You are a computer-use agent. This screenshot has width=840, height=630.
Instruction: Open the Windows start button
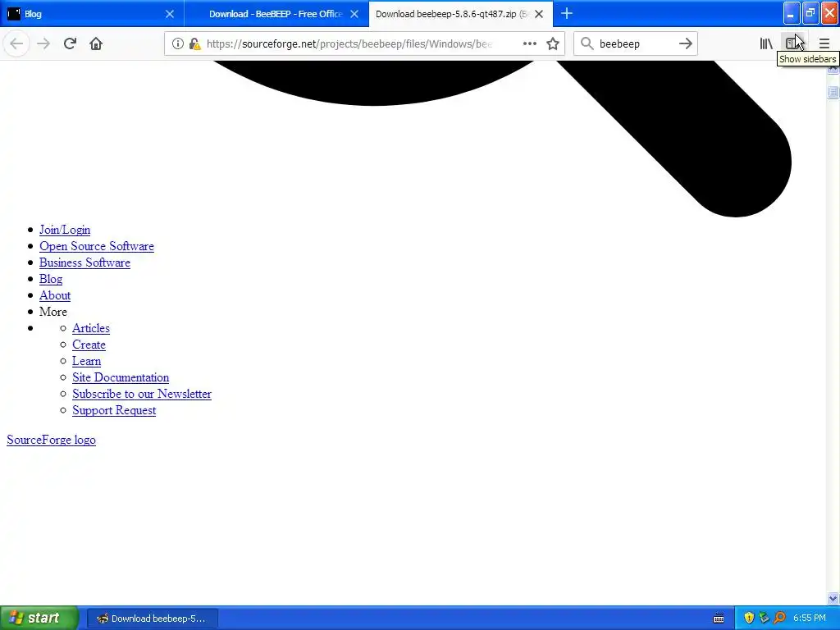point(39,619)
